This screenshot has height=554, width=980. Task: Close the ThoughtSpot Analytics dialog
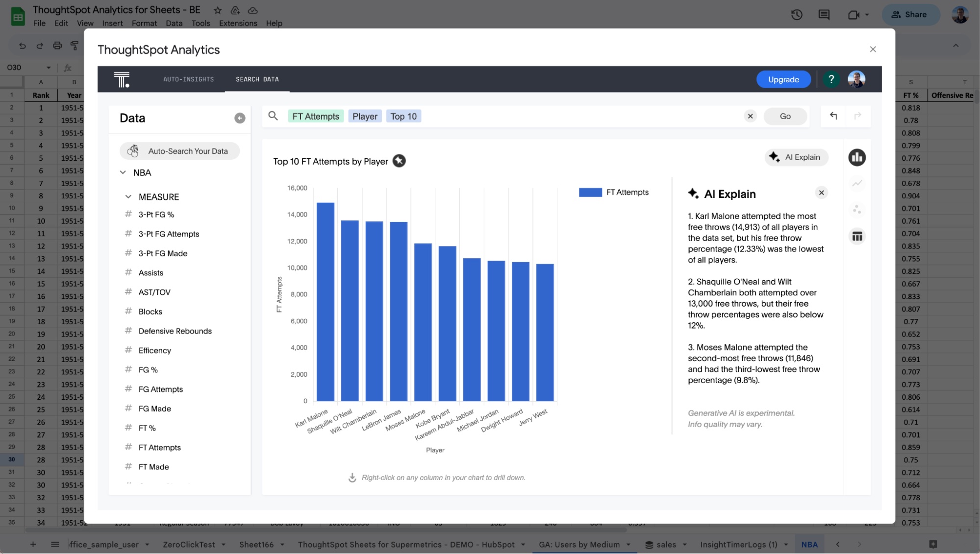point(873,49)
